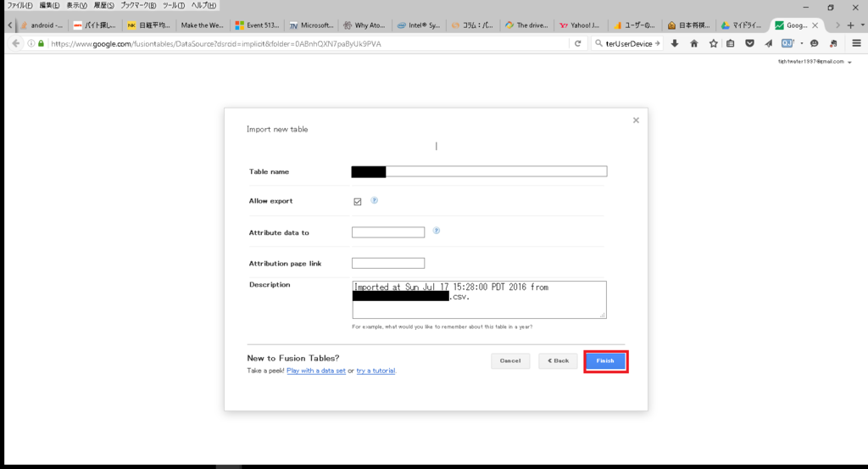This screenshot has width=868, height=469.
Task: Open the 編集(E) menu
Action: 49,6
